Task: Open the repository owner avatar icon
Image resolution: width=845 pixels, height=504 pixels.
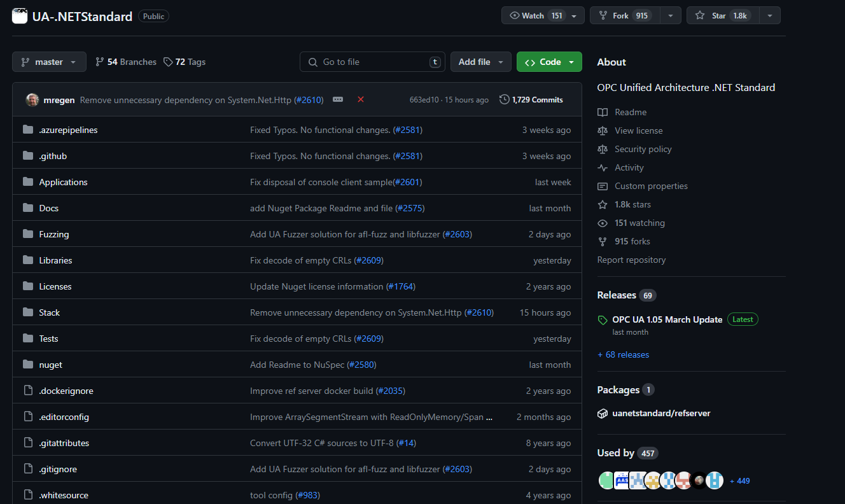Action: [20, 16]
